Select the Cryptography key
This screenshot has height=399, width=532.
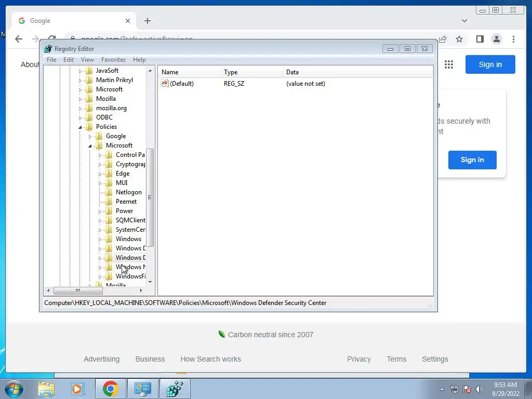click(130, 164)
